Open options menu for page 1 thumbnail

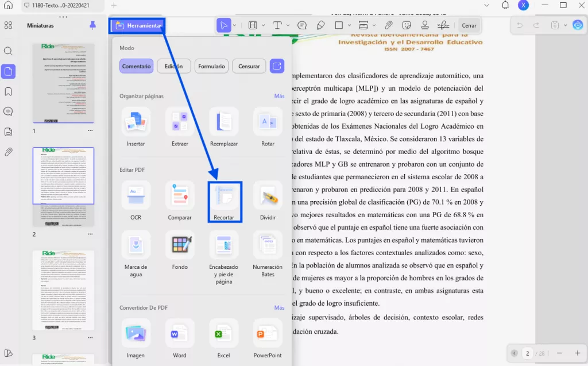tap(90, 130)
